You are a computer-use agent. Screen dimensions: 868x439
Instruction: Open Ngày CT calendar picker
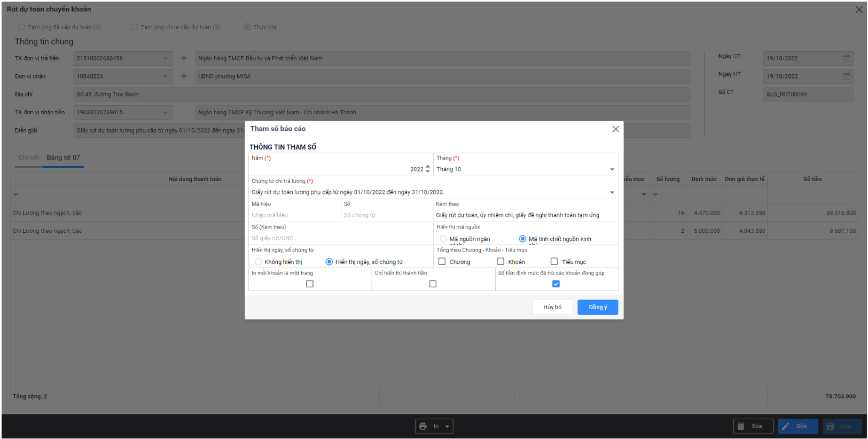[847, 58]
